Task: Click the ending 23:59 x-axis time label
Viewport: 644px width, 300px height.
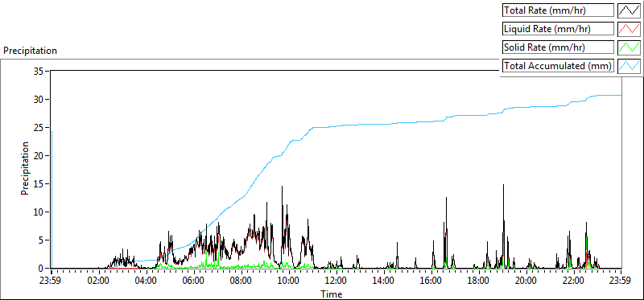Action: [x=621, y=282]
